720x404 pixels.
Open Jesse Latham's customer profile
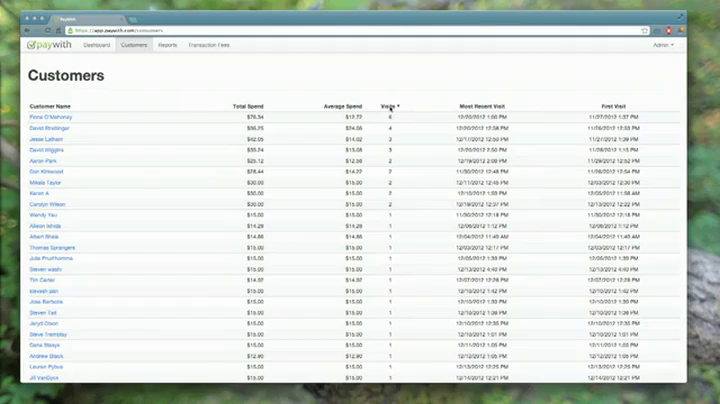click(46, 139)
